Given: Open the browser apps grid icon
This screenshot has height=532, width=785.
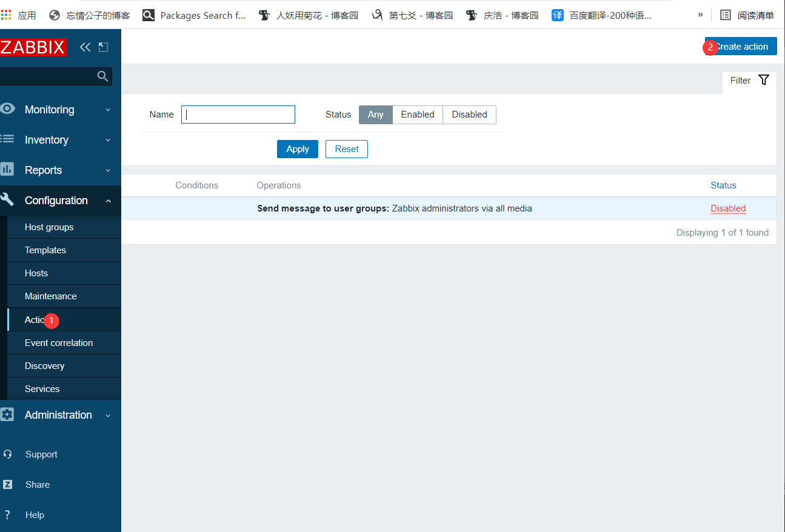Looking at the screenshot, I should tap(6, 15).
